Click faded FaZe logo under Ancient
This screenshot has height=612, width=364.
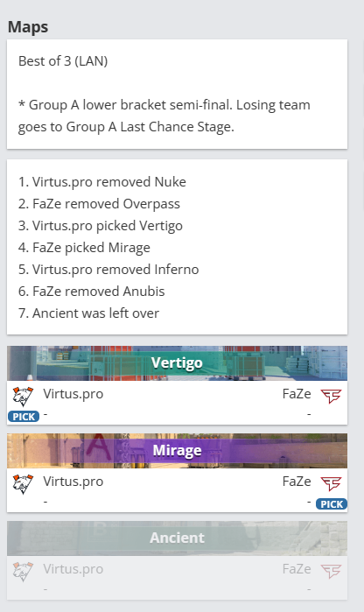point(331,571)
